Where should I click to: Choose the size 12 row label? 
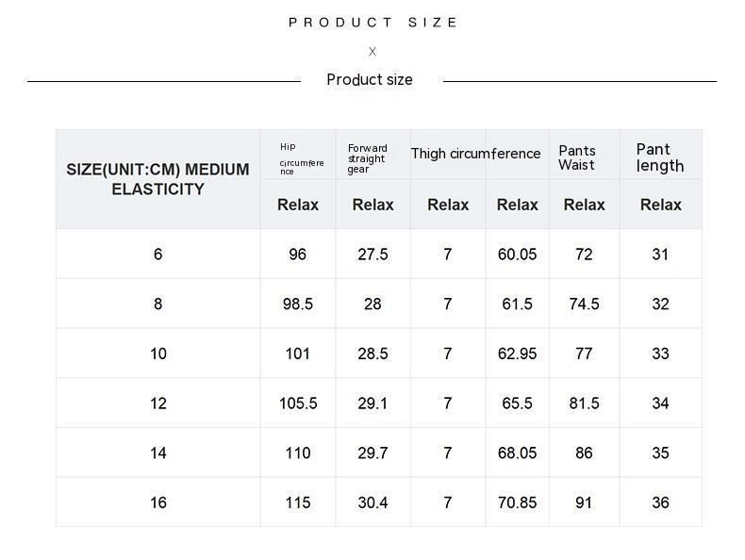pyautogui.click(x=157, y=404)
